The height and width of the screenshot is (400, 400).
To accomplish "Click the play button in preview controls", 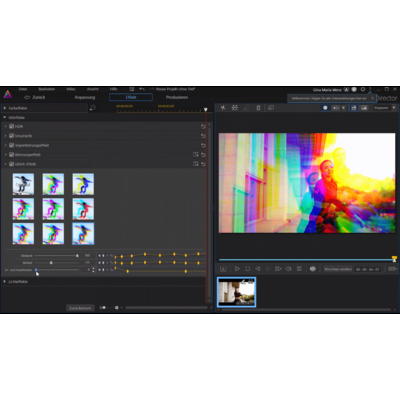I will pos(237,269).
